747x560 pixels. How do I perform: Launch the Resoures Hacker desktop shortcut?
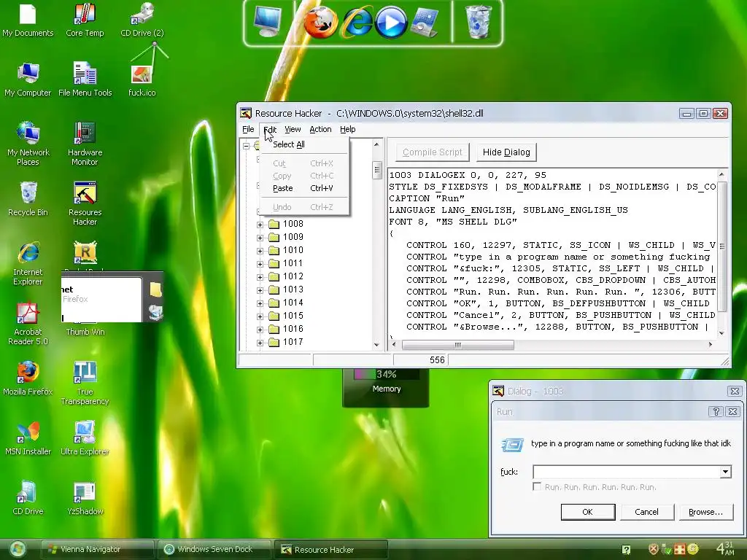tap(85, 203)
